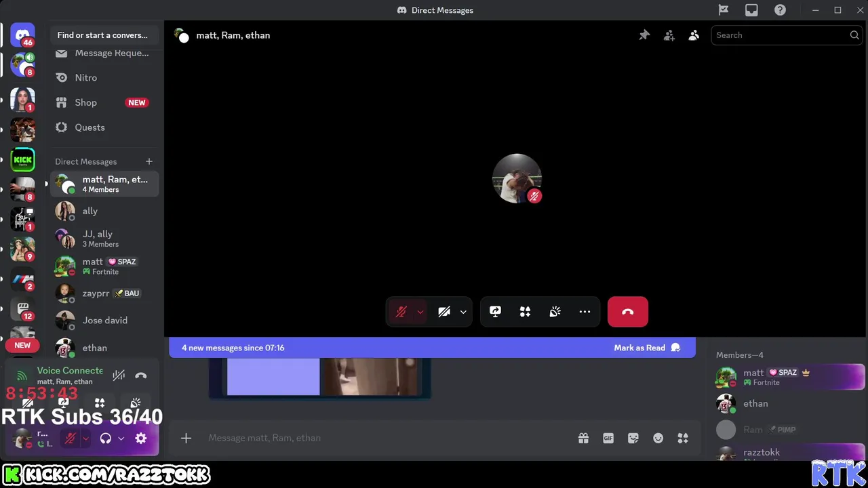This screenshot has width=868, height=488.
Task: Open the DM with Jose david
Action: click(x=104, y=321)
